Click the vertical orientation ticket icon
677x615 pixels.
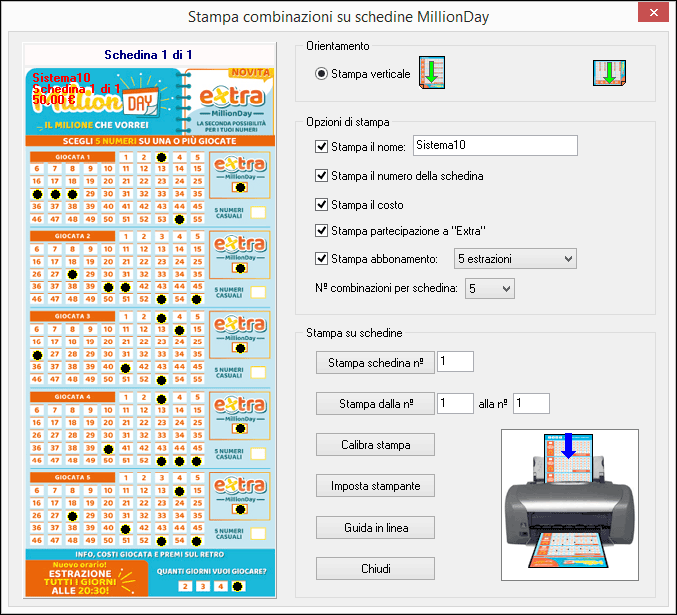coord(432,73)
